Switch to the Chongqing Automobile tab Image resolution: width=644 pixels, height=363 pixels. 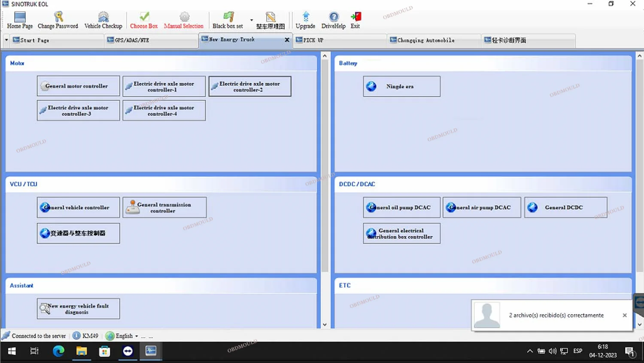425,40
